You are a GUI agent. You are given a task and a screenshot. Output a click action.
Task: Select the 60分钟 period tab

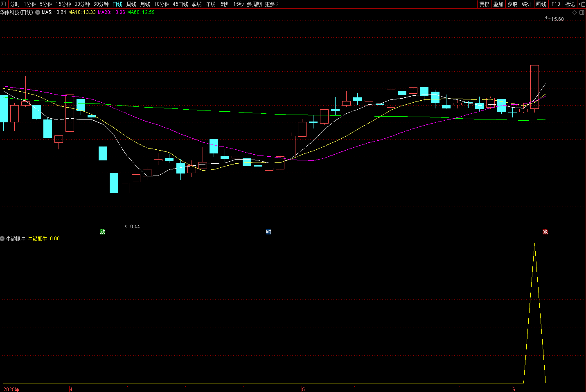coord(101,4)
